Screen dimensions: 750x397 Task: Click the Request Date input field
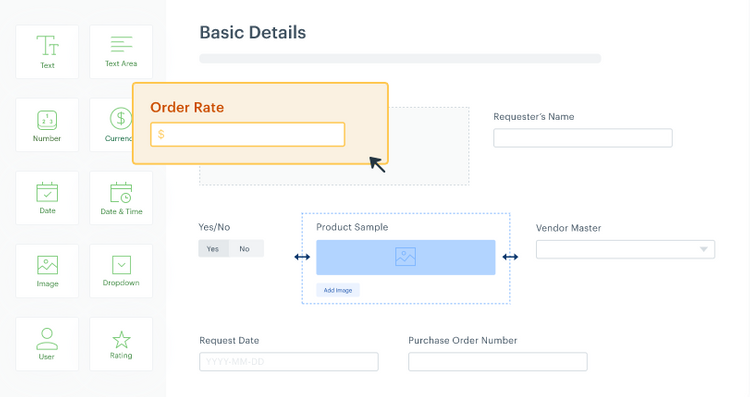pos(289,362)
